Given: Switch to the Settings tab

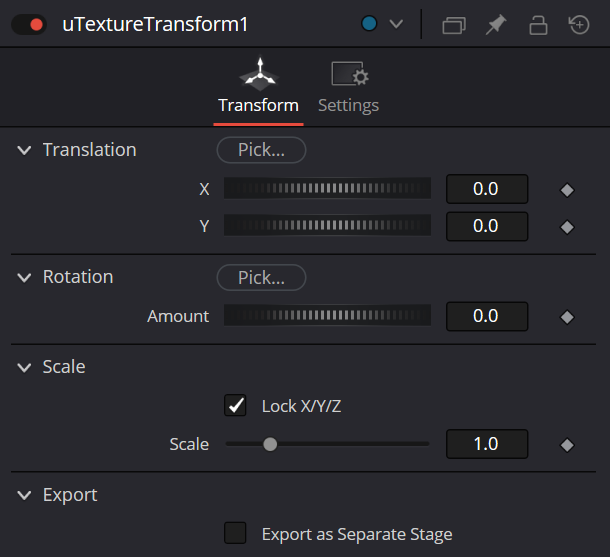Looking at the screenshot, I should pos(349,88).
